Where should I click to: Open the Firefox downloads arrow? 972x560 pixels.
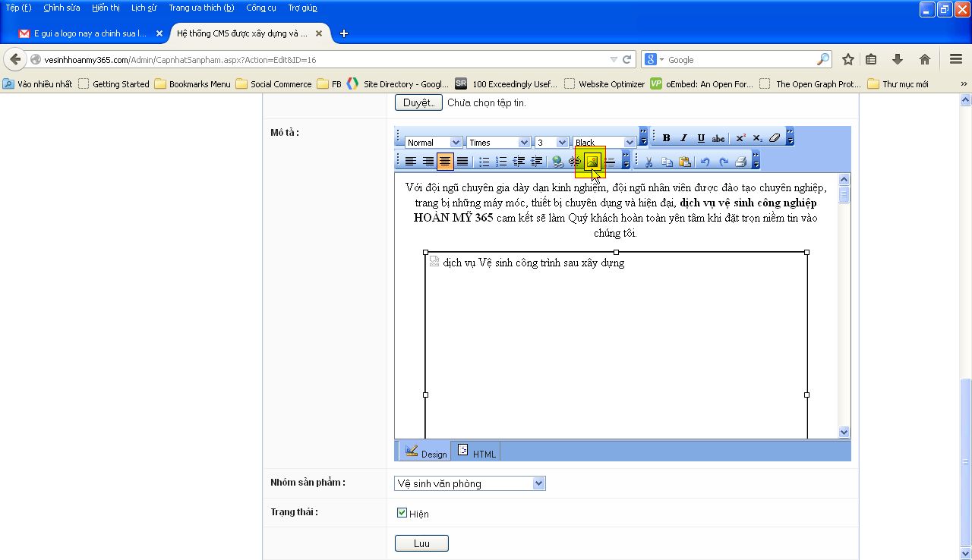point(898,59)
